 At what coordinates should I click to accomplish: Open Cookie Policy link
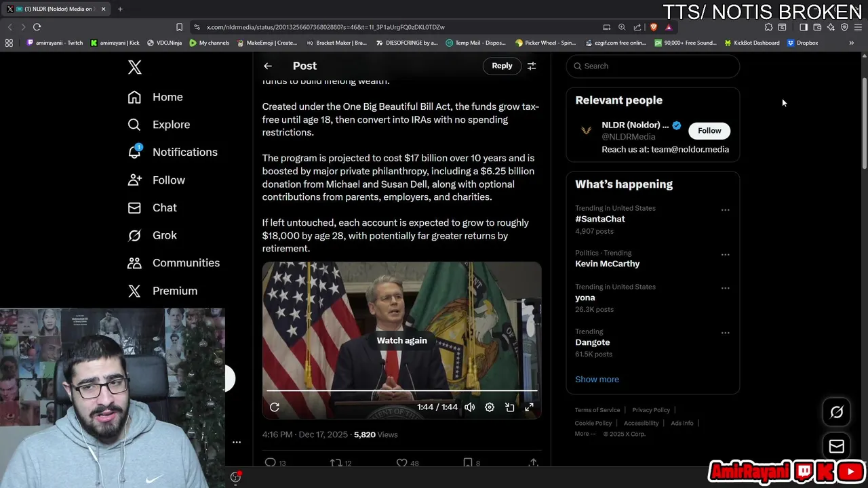click(593, 423)
